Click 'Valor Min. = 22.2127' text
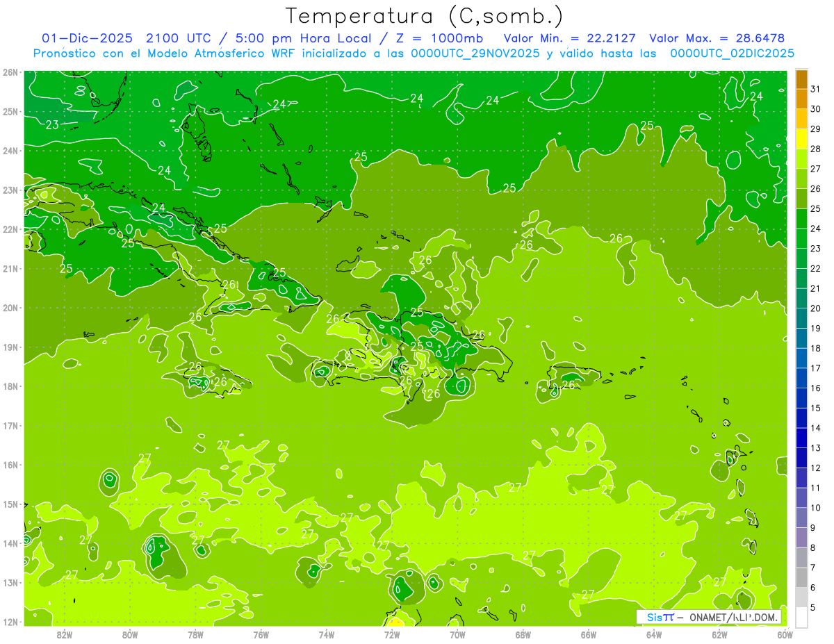The width and height of the screenshot is (834, 644). (x=570, y=38)
